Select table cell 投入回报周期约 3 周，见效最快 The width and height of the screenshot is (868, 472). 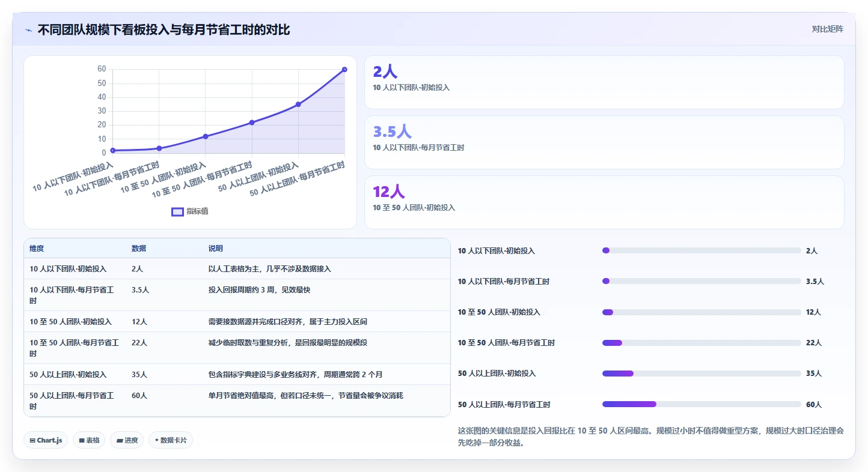click(259, 290)
